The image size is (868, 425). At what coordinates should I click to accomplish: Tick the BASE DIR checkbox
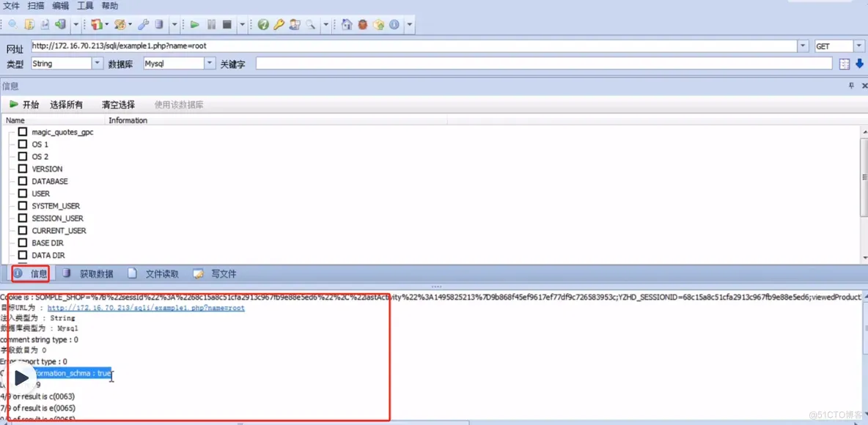tap(23, 243)
